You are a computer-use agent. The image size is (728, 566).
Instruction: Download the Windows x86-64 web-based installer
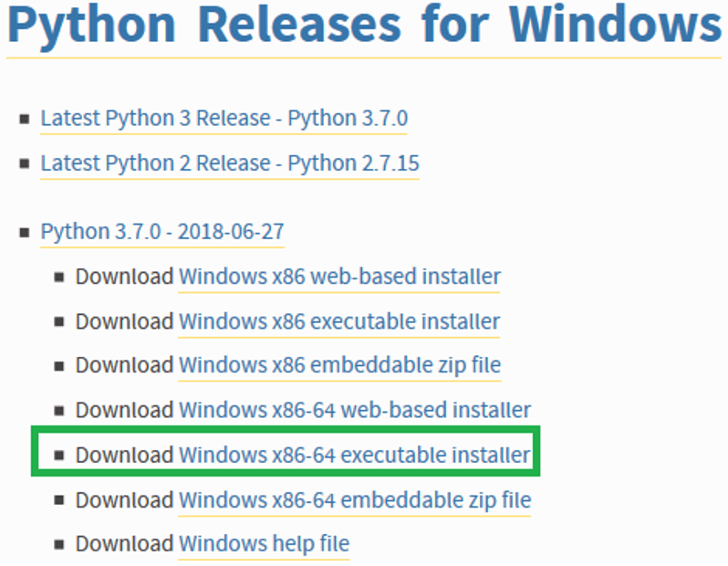pyautogui.click(x=354, y=410)
